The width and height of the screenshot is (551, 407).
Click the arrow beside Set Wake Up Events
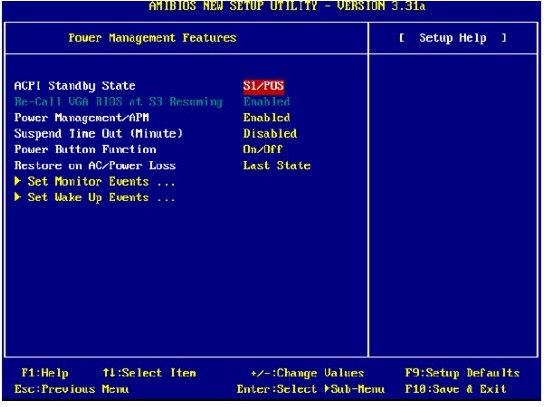18,197
